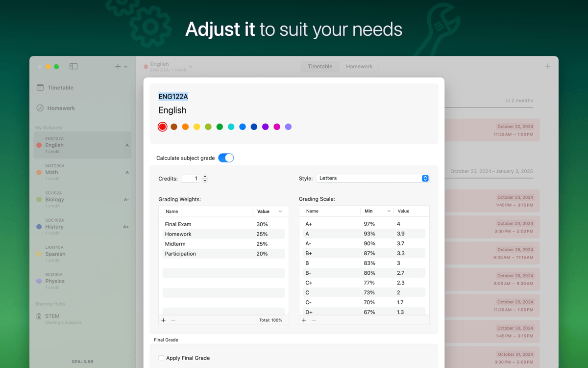Click the minus icon under Grading Weights
This screenshot has width=588, height=368.
point(173,320)
